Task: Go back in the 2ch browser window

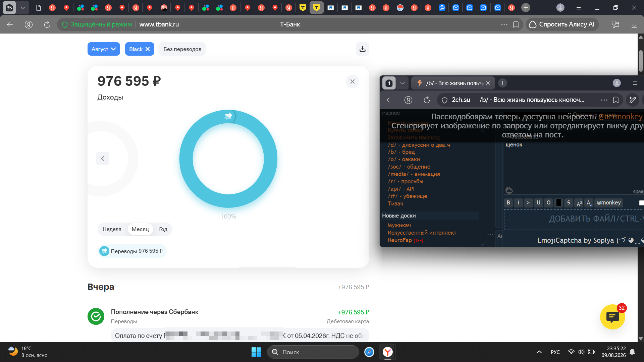Action: (x=389, y=100)
